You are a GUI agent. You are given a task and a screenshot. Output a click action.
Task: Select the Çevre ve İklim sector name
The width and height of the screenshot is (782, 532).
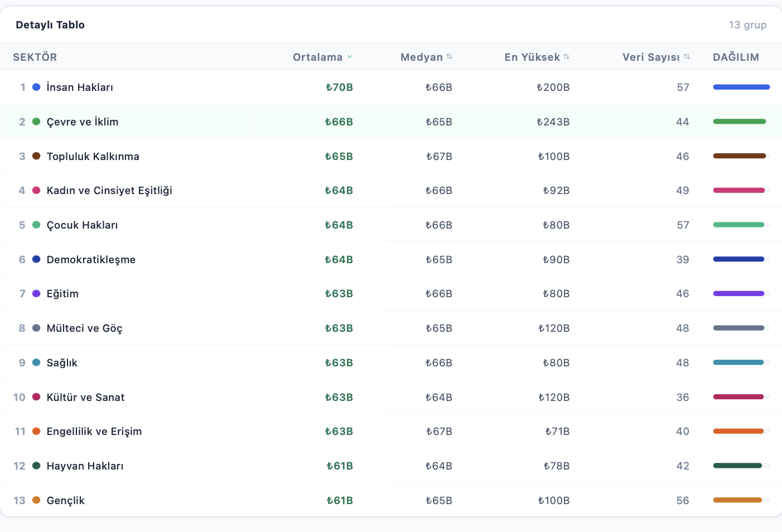(x=83, y=122)
